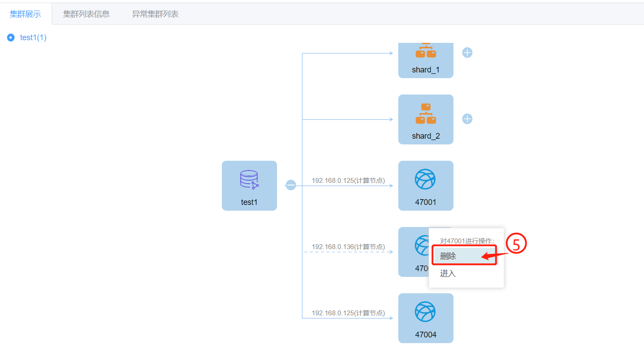Click the 192.168.0.136(计算节点) connection label
Screen dimensions: 644x348
tap(348, 247)
